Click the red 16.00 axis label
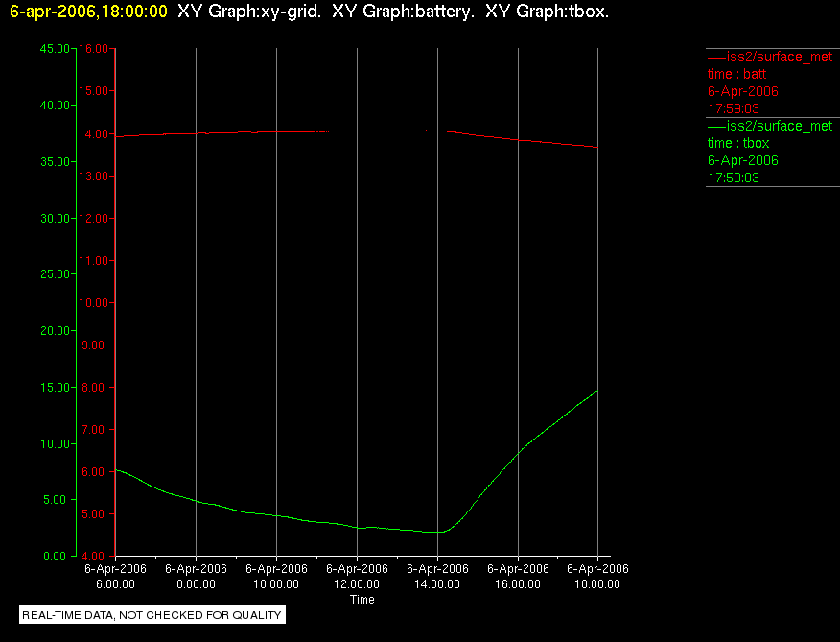 (94, 49)
